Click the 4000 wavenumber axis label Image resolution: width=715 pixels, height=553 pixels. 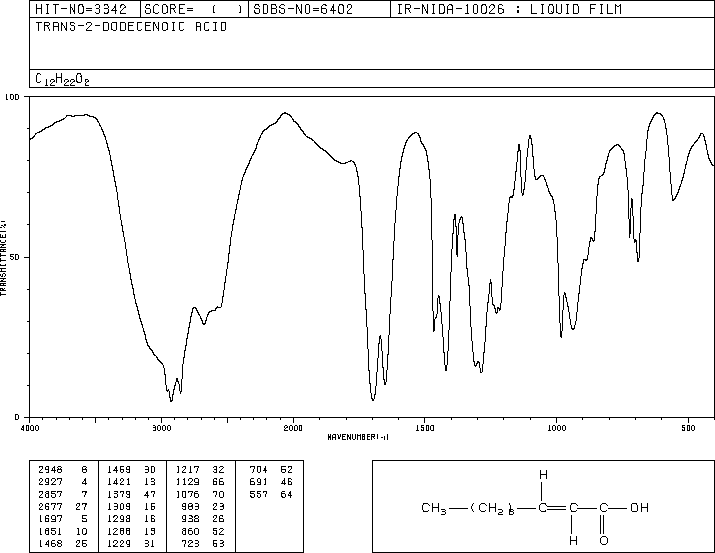click(30, 428)
